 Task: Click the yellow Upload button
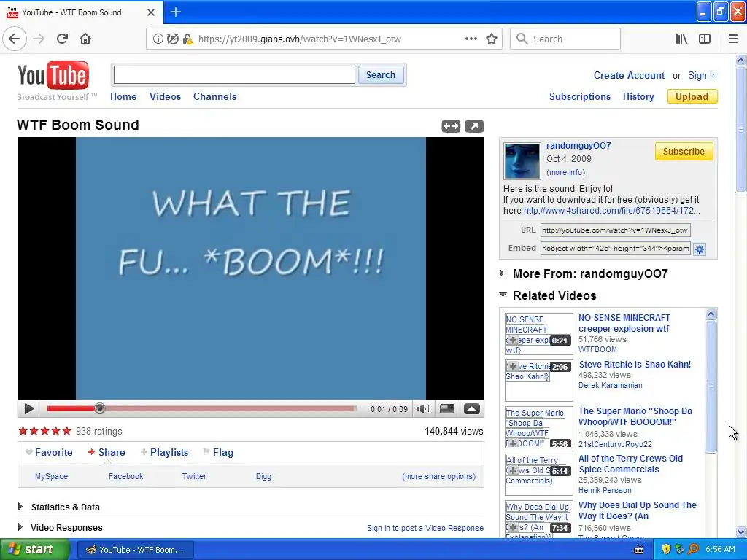(692, 97)
